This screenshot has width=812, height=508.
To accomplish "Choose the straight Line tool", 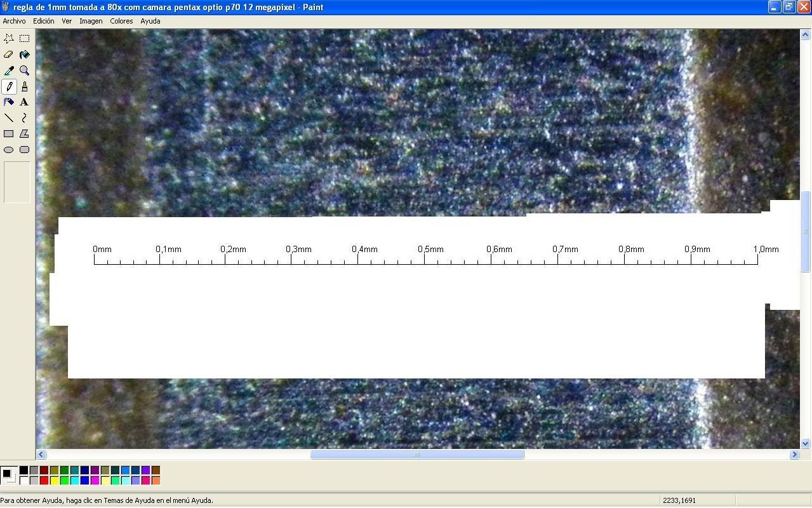I will (9, 117).
